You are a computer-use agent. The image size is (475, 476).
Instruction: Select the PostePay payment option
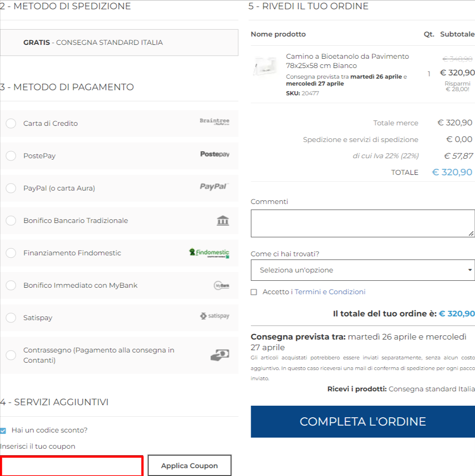(x=11, y=156)
